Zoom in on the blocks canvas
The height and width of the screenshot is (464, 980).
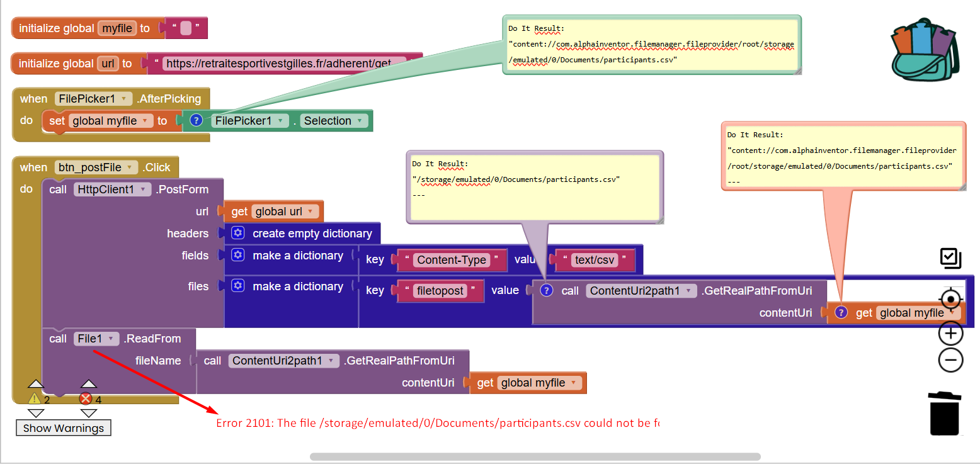pos(950,333)
